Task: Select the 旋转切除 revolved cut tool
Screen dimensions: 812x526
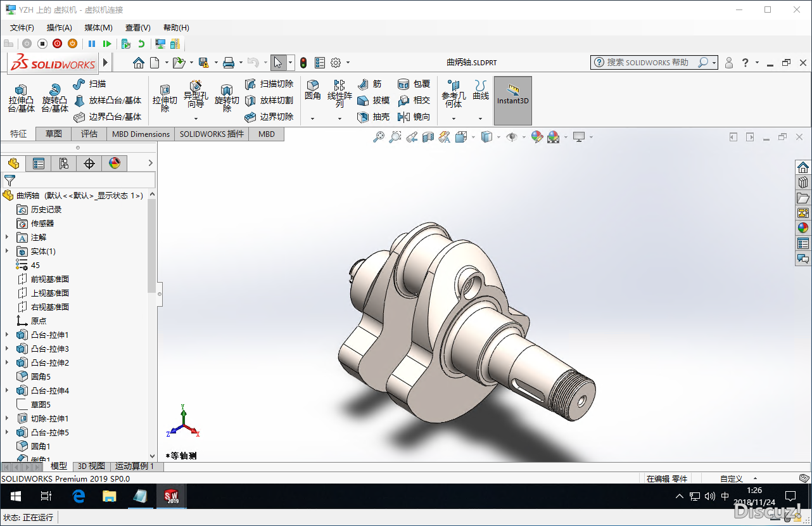Action: [x=227, y=98]
